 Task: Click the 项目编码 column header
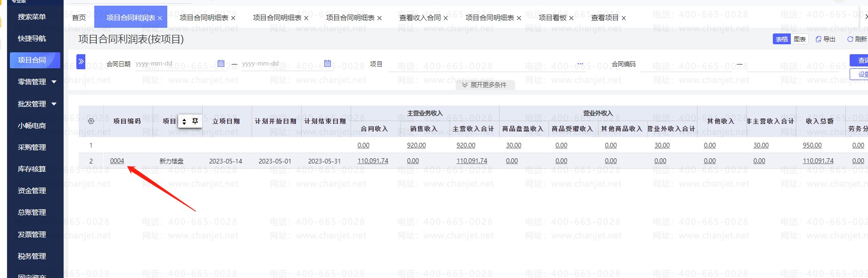(x=127, y=121)
